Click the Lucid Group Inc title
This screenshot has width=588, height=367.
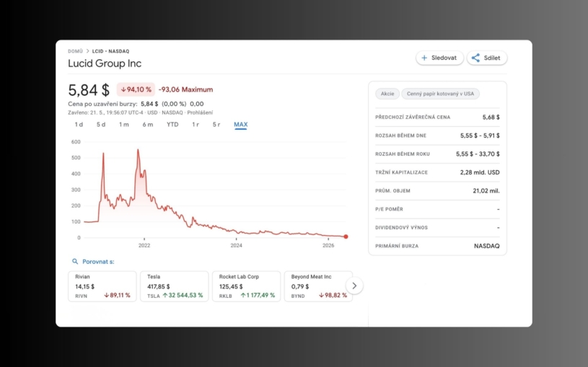point(105,63)
